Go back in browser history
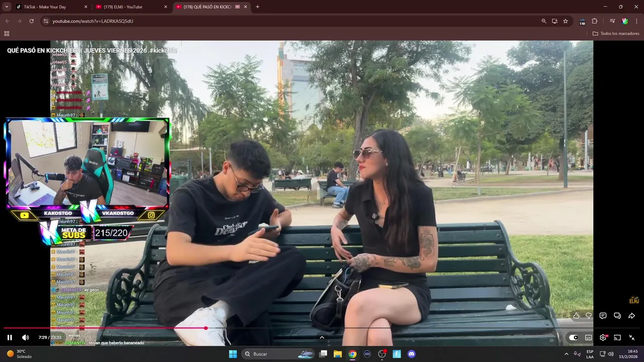The width and height of the screenshot is (644, 362). click(7, 21)
